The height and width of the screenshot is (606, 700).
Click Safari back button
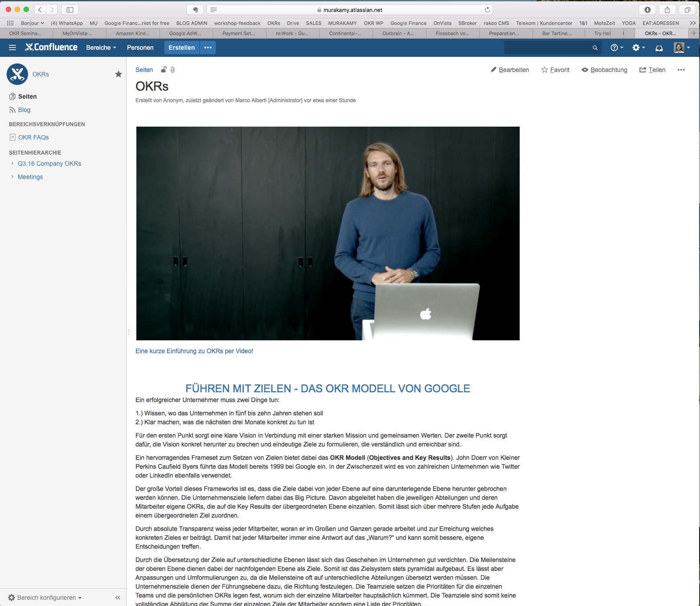40,10
